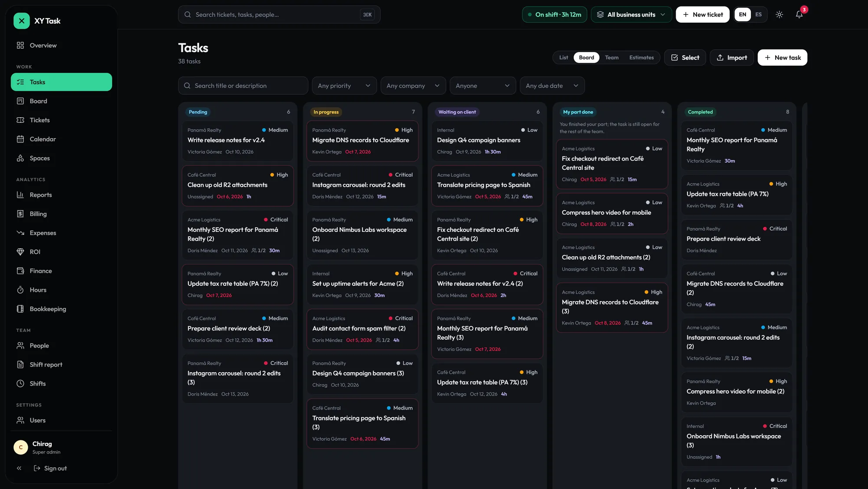Open Spaces from the sidebar
Image resolution: width=868 pixels, height=489 pixels.
pyautogui.click(x=61, y=158)
